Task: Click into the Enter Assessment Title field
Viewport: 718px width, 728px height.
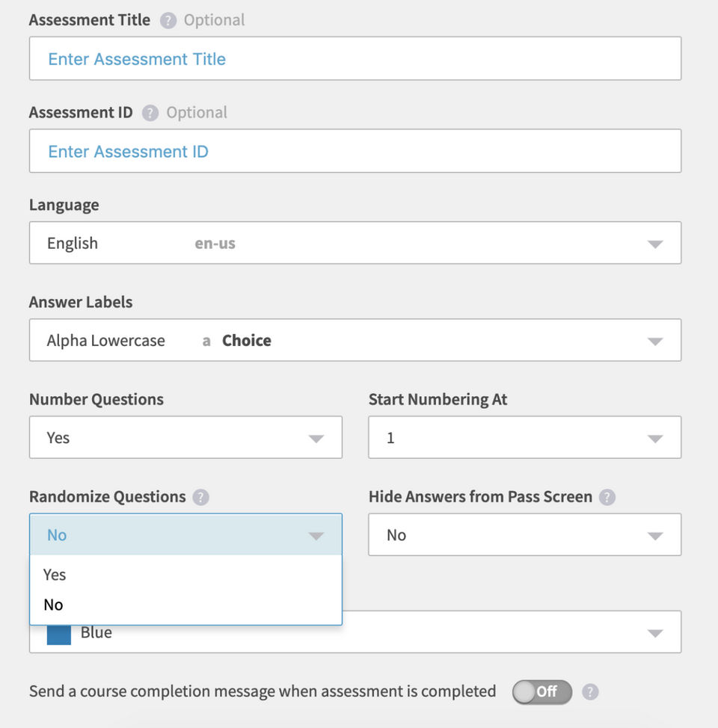Action: pos(355,58)
